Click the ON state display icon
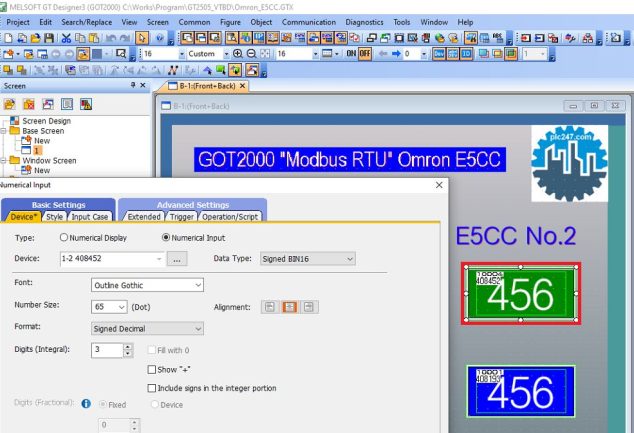 point(351,53)
